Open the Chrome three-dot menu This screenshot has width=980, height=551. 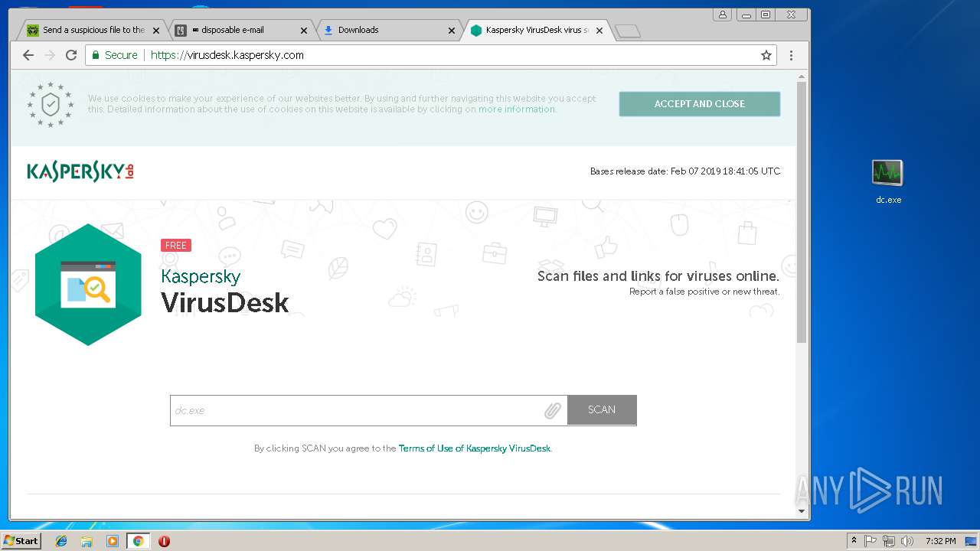click(x=791, y=55)
